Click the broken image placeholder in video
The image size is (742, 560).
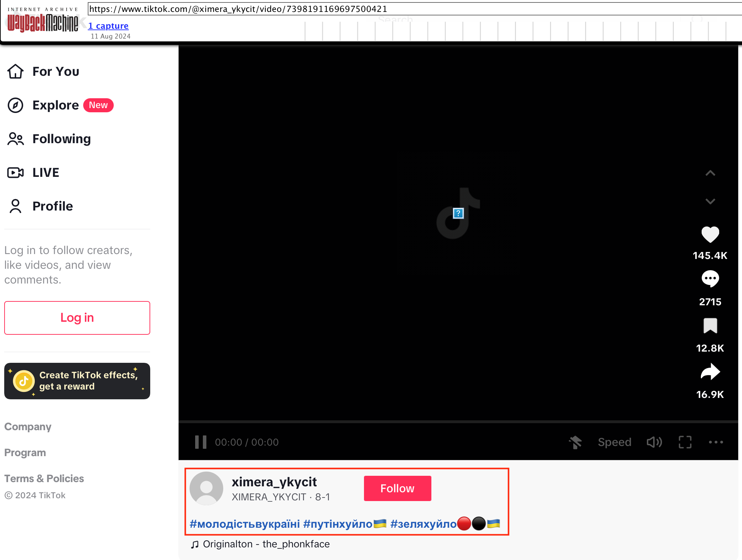pos(458,213)
